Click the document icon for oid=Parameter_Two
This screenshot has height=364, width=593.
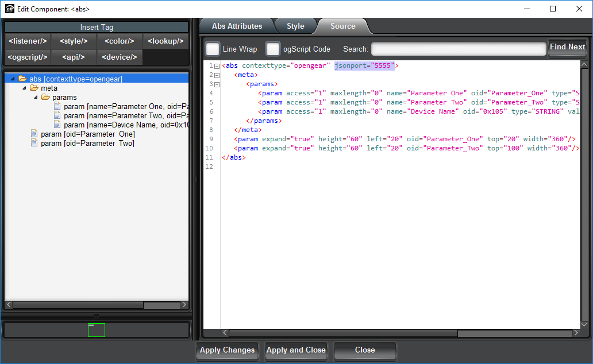coord(34,143)
